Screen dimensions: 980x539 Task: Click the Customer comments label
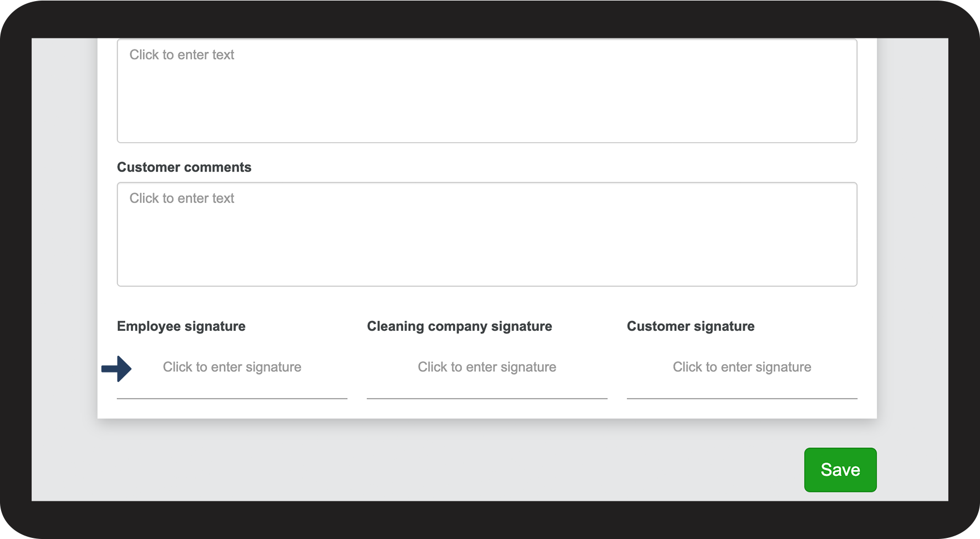coord(184,167)
